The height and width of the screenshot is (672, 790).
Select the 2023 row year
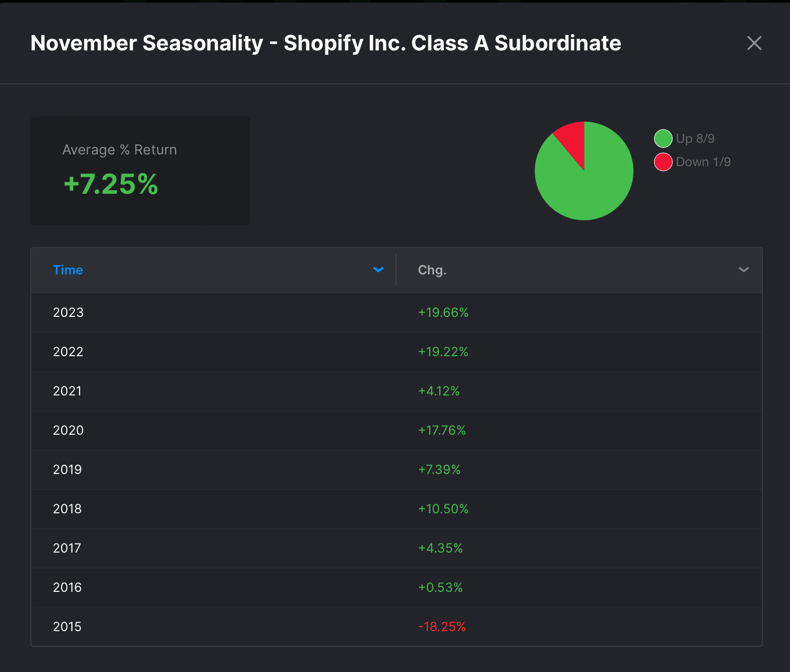click(x=68, y=313)
